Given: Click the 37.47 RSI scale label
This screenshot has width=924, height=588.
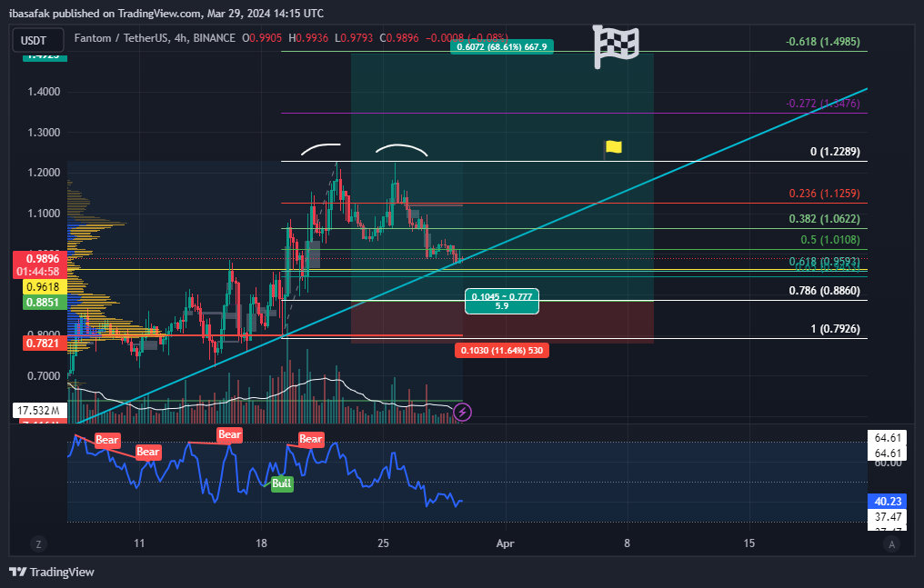Looking at the screenshot, I should [x=888, y=517].
